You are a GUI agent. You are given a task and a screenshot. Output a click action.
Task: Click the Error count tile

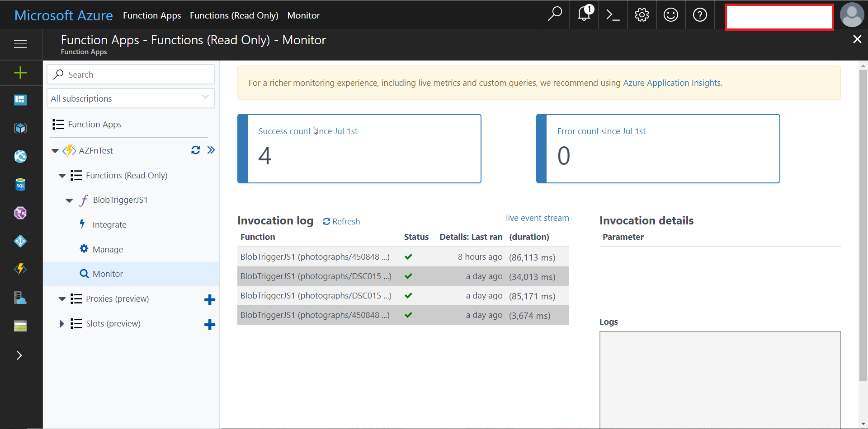tap(658, 149)
